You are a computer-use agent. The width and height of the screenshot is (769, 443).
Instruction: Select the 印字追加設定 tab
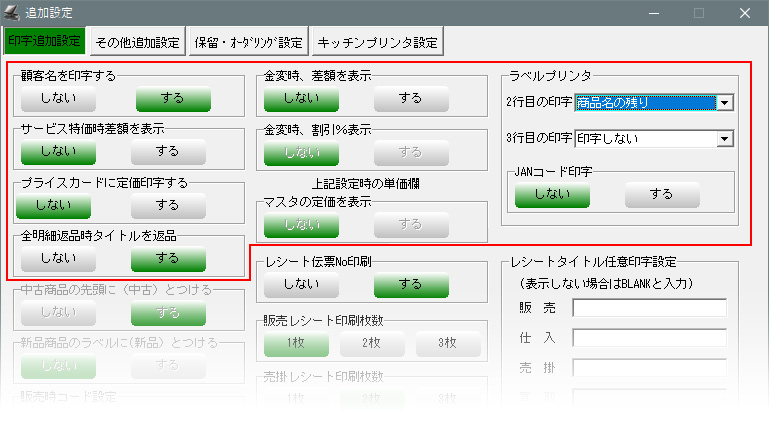44,42
